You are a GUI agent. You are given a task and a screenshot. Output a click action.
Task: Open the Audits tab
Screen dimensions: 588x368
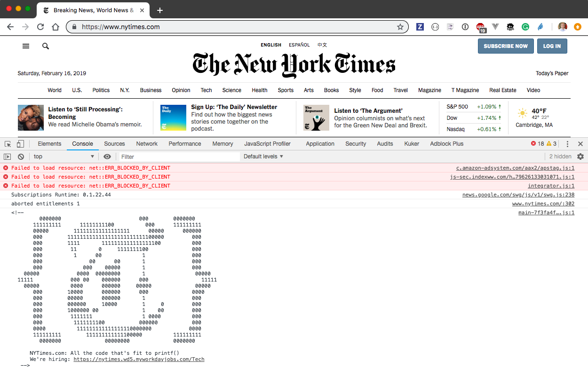[385, 144]
